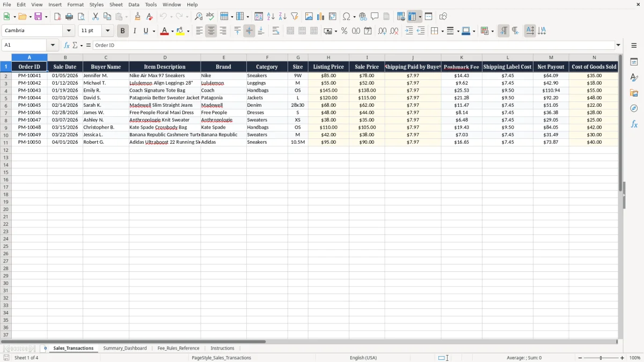The image size is (644, 362).
Task: Click the Print icon
Action: pos(69,17)
